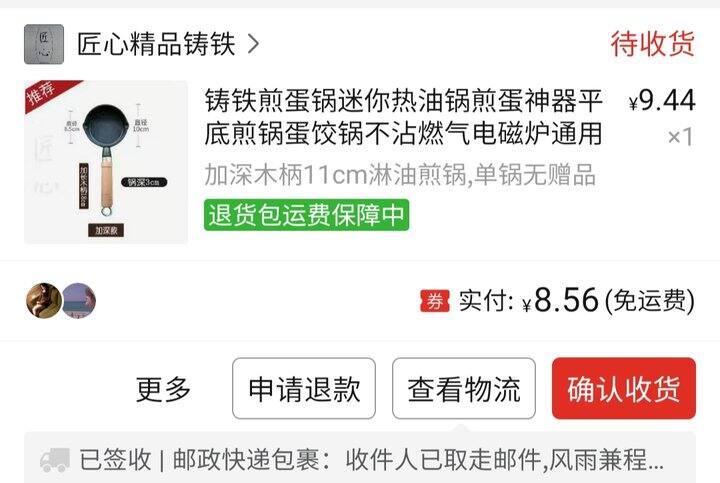Viewport: 720px width, 483px height.
Task: Tap the red 券 coupon icon
Action: tap(434, 301)
